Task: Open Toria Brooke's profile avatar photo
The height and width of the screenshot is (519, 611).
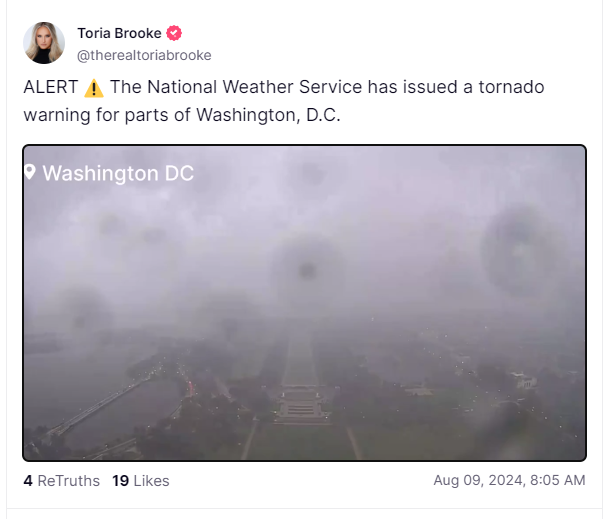Action: (x=44, y=43)
